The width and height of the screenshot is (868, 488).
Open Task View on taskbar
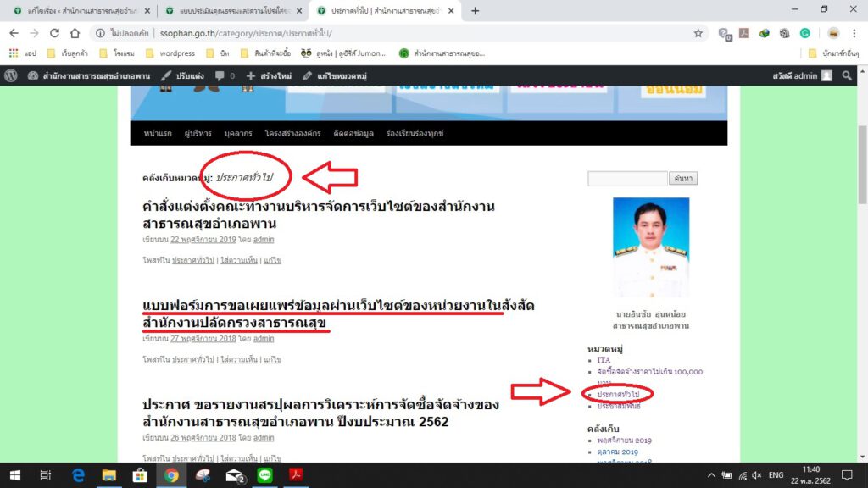pos(46,475)
